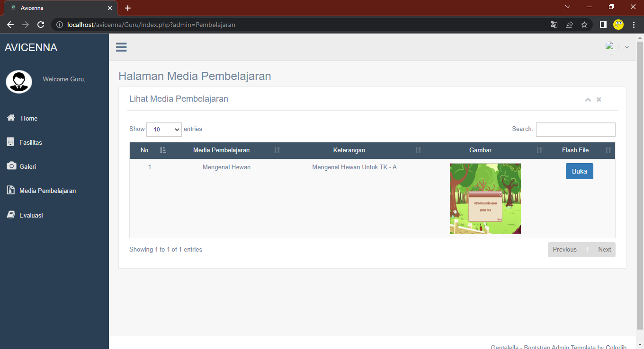Image resolution: width=644 pixels, height=349 pixels.
Task: Open the Show entries dropdown
Action: (164, 129)
